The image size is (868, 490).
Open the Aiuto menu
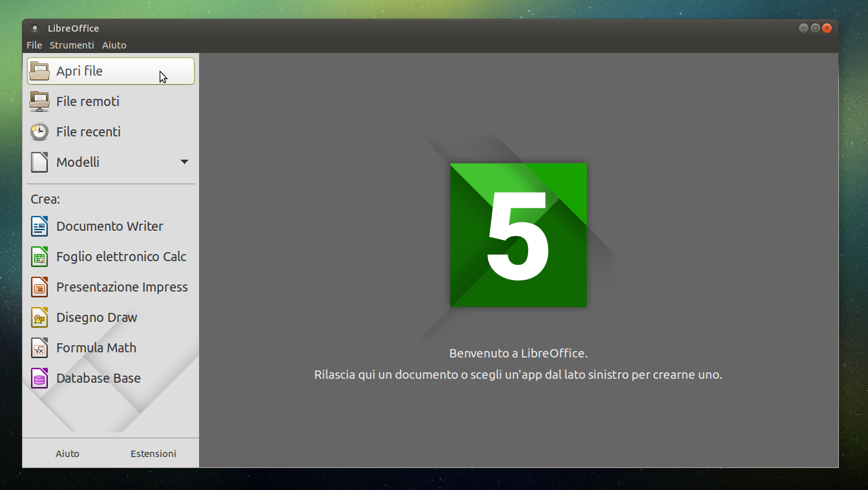pyautogui.click(x=114, y=45)
